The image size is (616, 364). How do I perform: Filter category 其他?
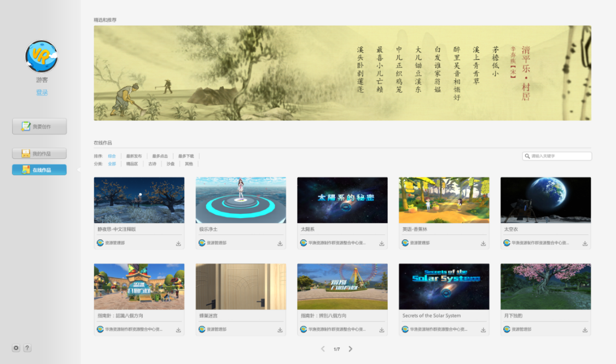[x=189, y=164]
